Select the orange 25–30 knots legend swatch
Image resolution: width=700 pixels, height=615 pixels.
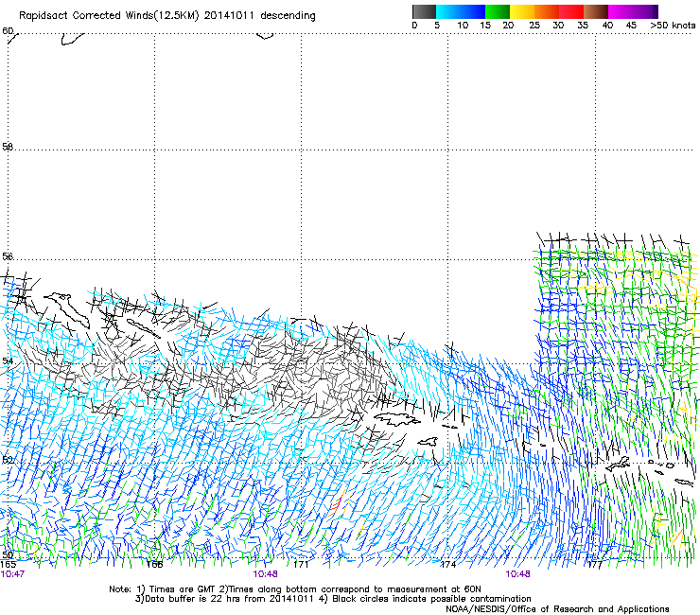click(547, 11)
